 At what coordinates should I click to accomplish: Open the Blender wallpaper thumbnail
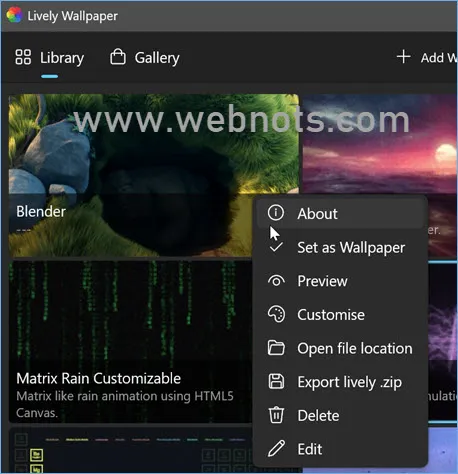point(130,176)
